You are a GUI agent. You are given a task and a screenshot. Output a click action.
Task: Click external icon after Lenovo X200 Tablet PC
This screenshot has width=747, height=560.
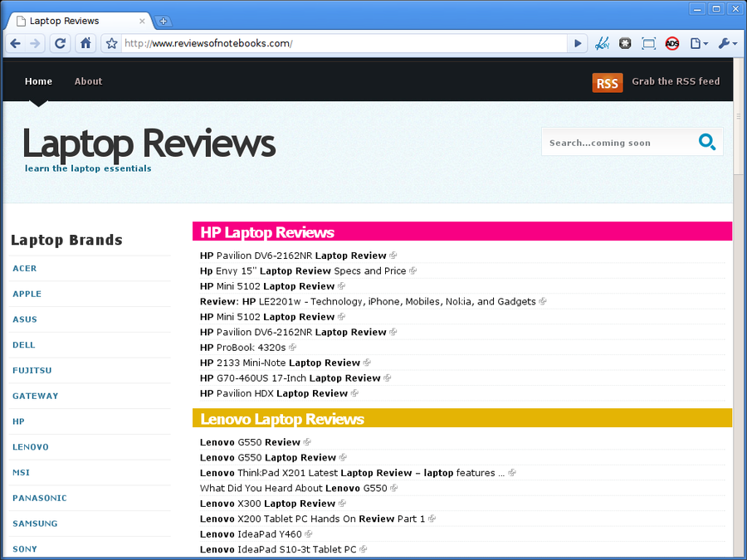pyautogui.click(x=432, y=519)
